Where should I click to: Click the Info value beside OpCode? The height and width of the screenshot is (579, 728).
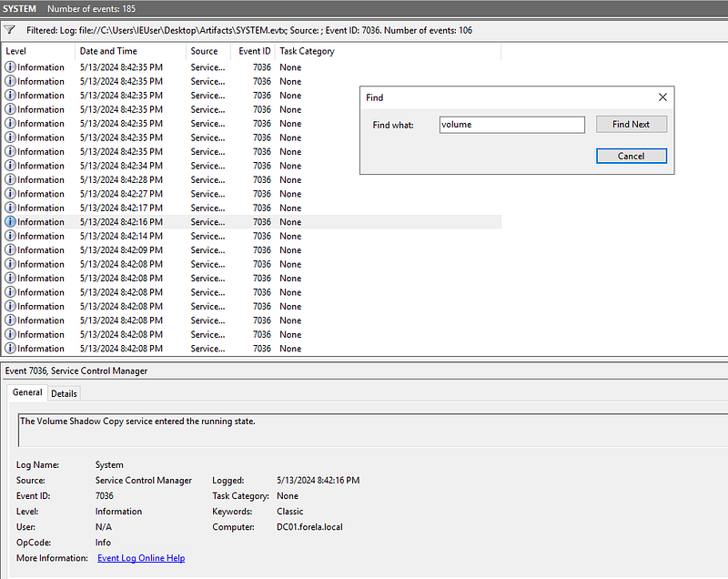pos(103,543)
